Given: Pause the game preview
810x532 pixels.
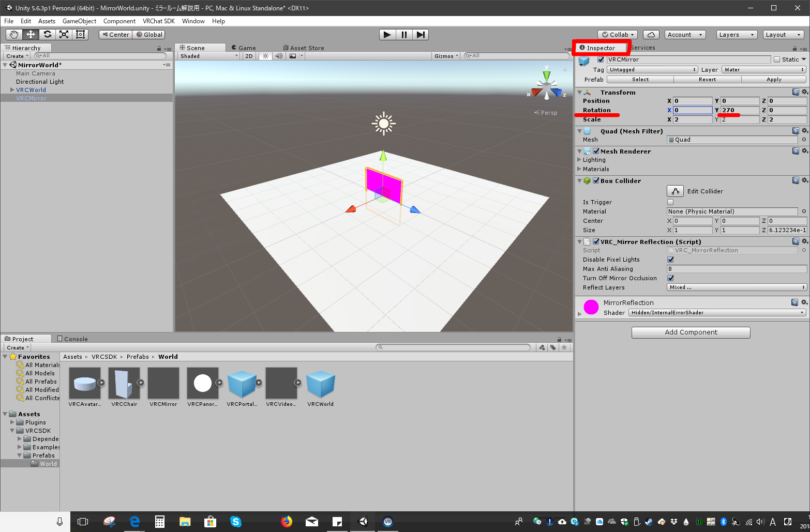Looking at the screenshot, I should (x=404, y=35).
